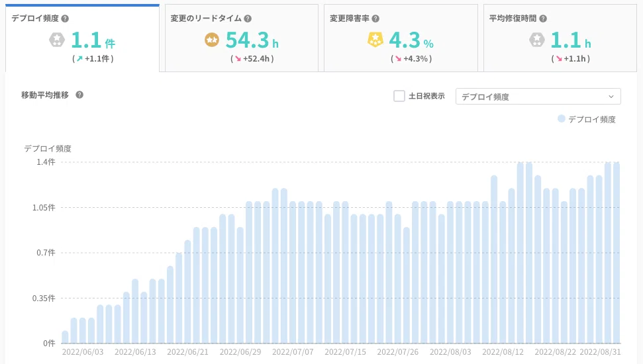
Task: Click help icon next to 平均修復時間
Action: [x=543, y=19]
